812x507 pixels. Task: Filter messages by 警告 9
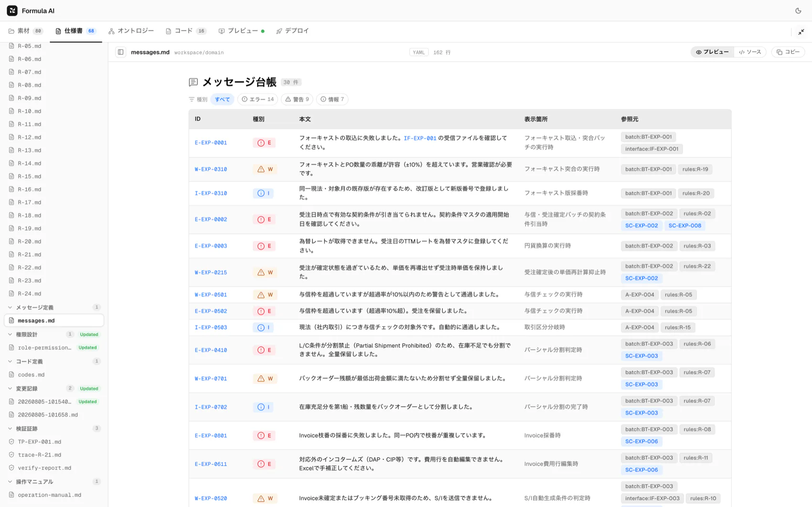[x=297, y=99]
